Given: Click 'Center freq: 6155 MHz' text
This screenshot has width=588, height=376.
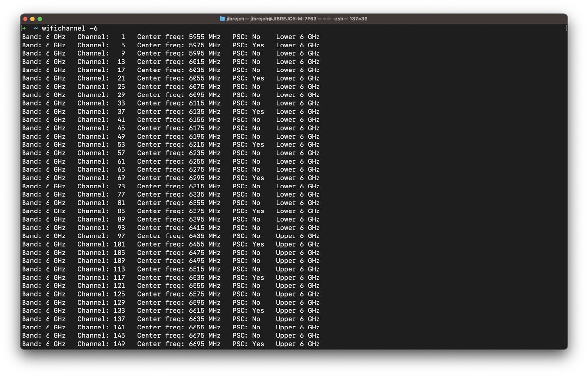Looking at the screenshot, I should coord(178,120).
